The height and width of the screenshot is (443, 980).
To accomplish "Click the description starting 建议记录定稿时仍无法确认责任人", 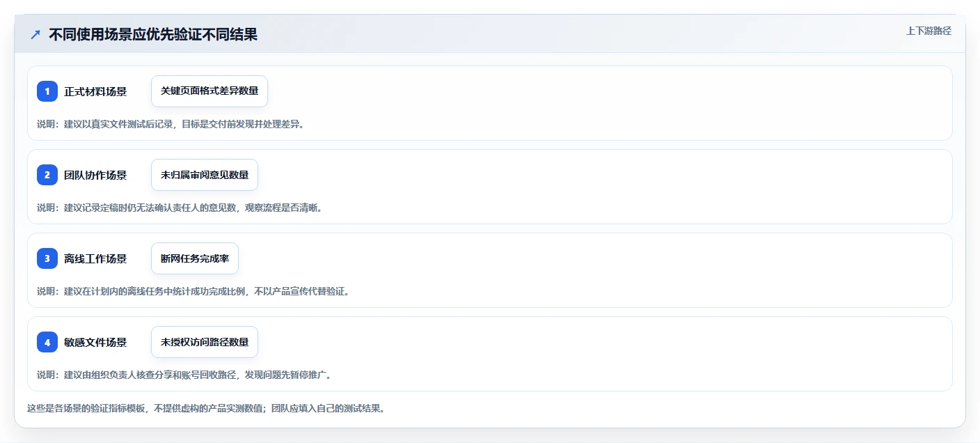I will pos(180,208).
